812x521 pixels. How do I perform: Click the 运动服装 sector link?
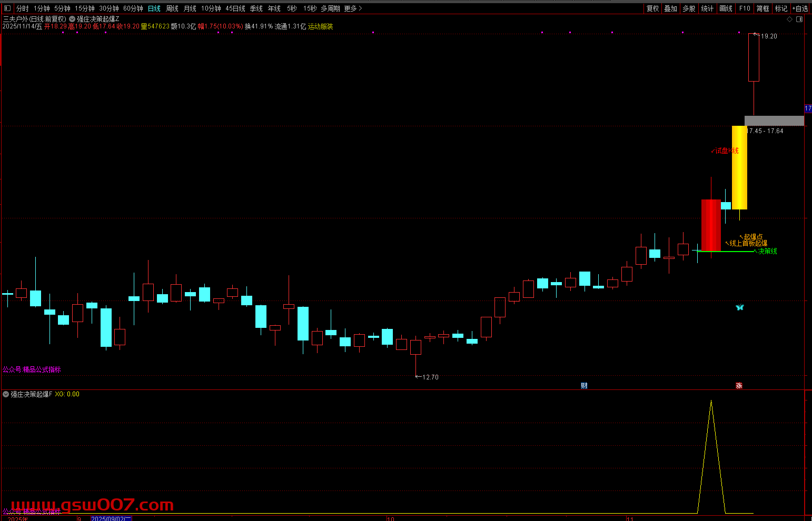pyautogui.click(x=321, y=26)
